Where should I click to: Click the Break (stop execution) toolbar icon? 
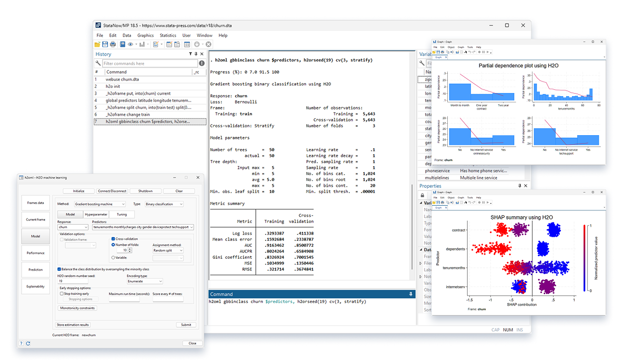pyautogui.click(x=208, y=44)
